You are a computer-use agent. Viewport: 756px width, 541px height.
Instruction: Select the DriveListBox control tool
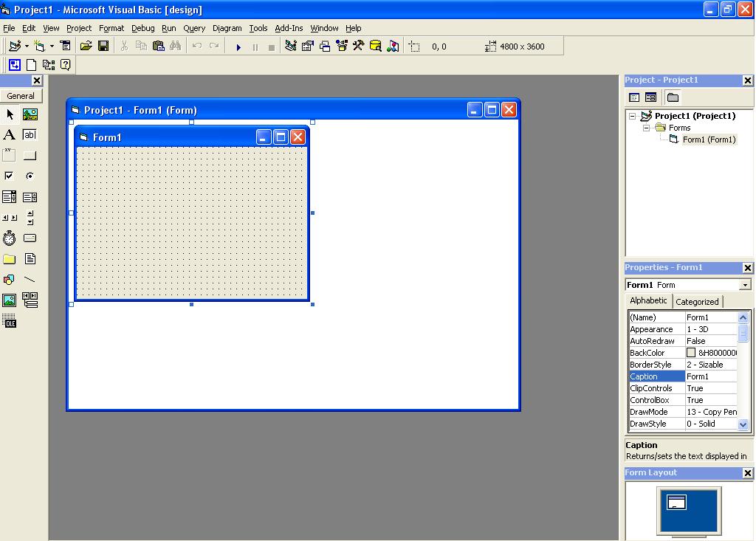point(30,238)
